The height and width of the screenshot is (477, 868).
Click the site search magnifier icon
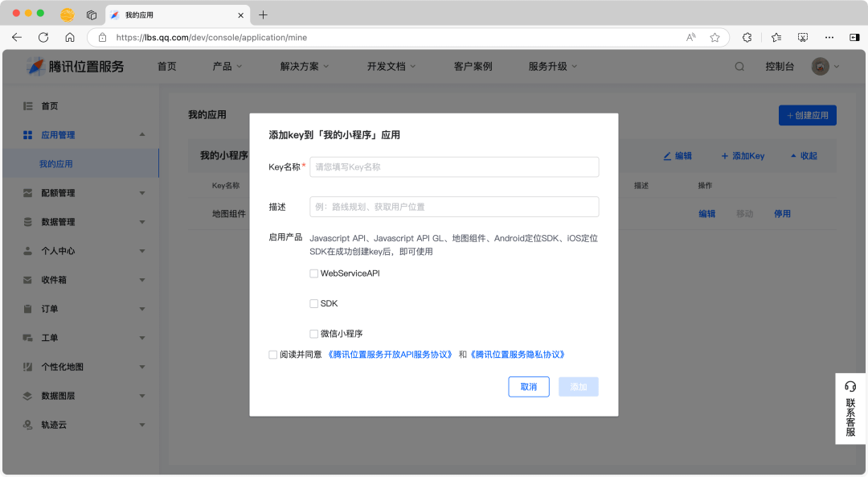click(x=739, y=67)
